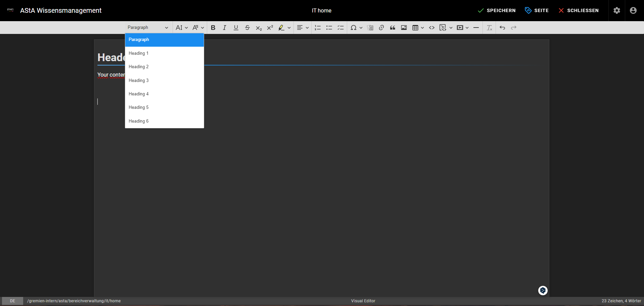The width and height of the screenshot is (644, 306).
Task: Click the page path in status bar
Action: point(74,301)
